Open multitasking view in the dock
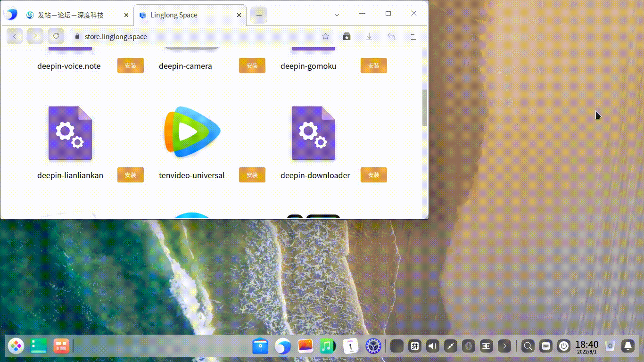 point(61,346)
